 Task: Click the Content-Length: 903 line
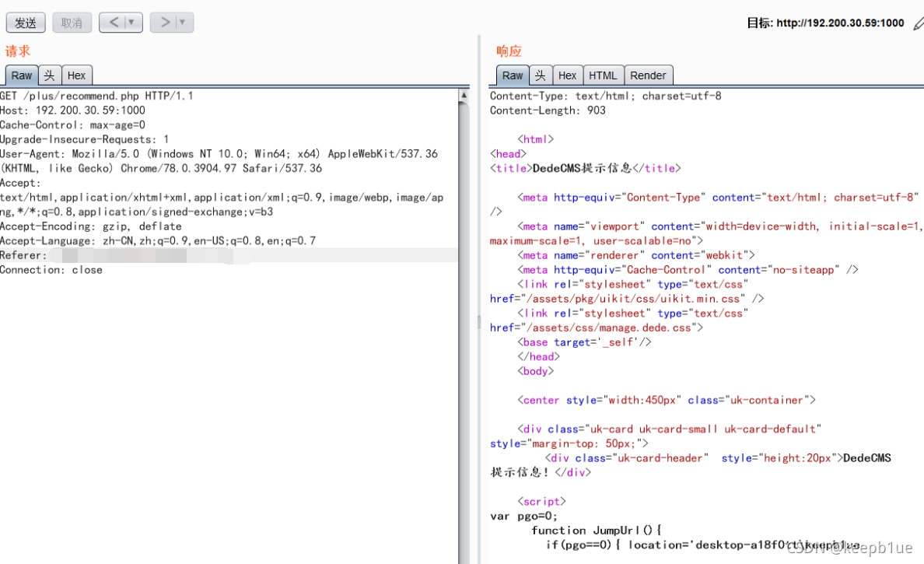[x=548, y=110]
